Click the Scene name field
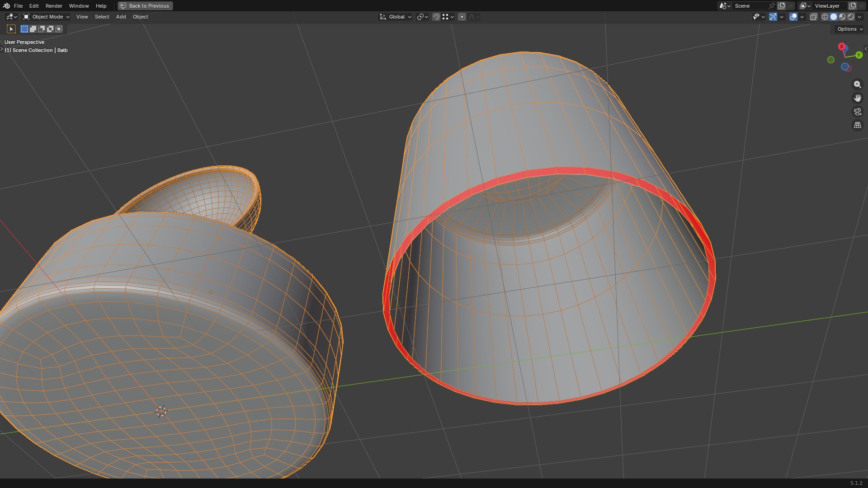 (750, 6)
